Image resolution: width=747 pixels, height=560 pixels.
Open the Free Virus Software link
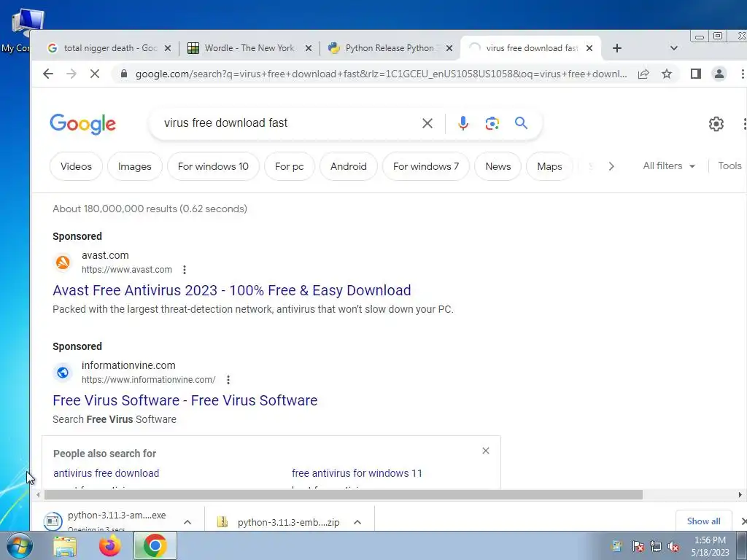tap(185, 400)
